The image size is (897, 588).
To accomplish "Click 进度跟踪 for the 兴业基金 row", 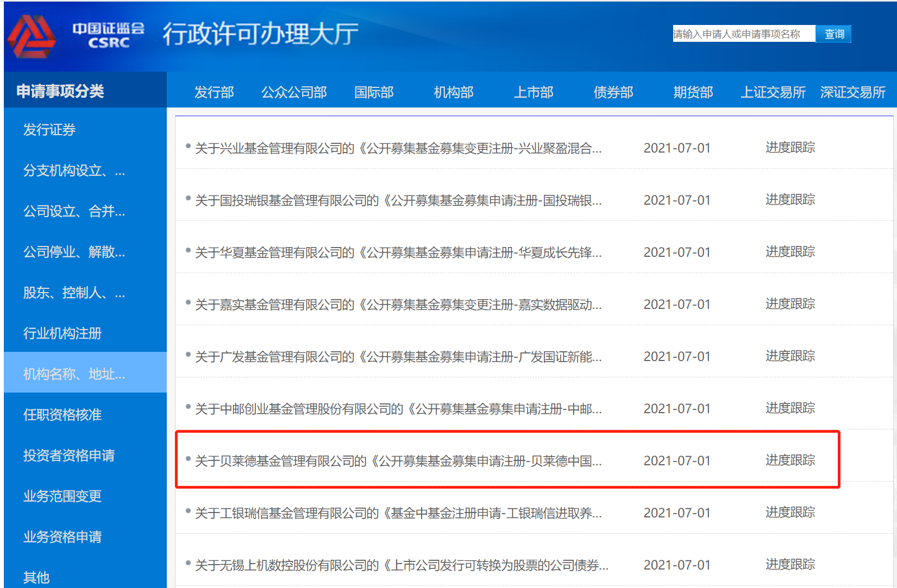I will (x=790, y=148).
